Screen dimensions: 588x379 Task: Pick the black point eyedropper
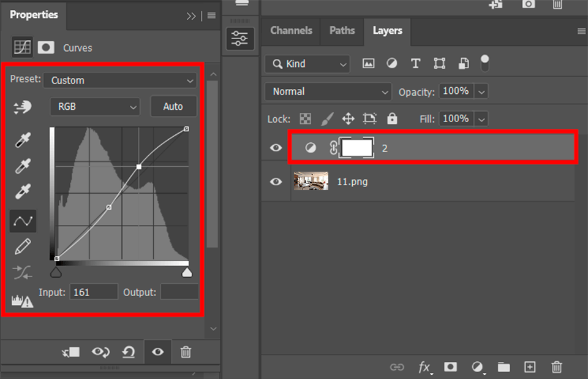[x=23, y=140]
